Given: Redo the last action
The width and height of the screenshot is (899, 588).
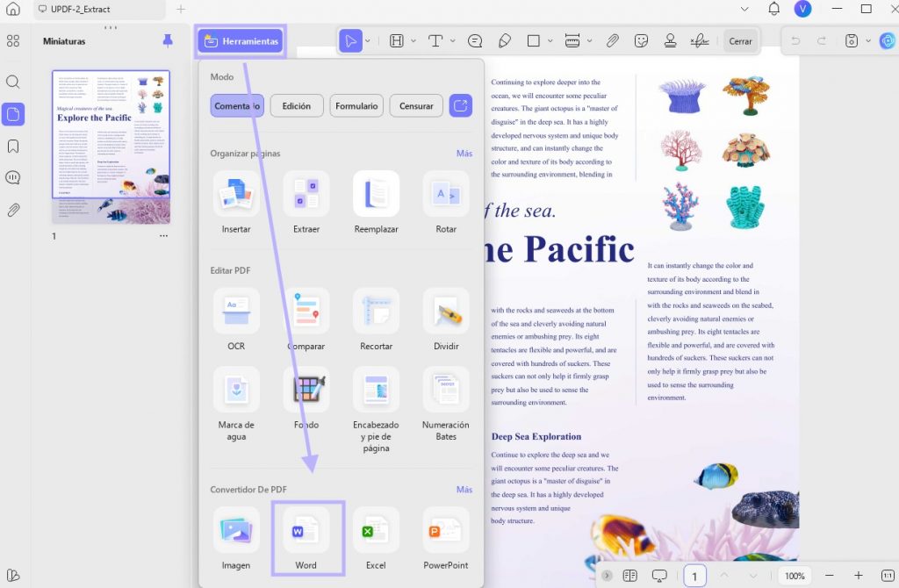Looking at the screenshot, I should [822, 41].
